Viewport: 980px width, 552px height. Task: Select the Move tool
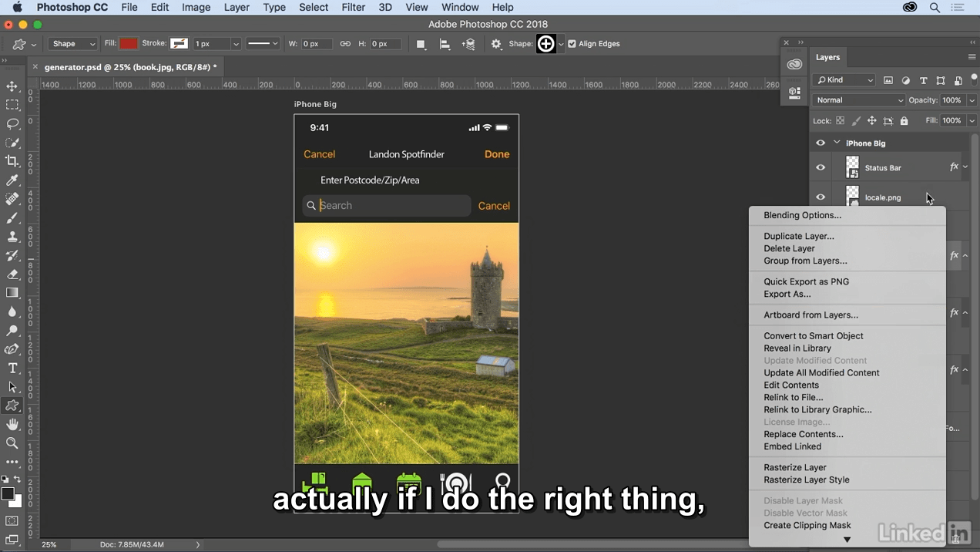12,86
